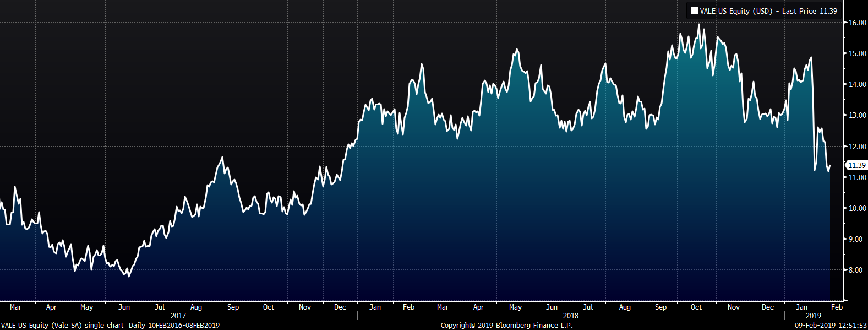Click the Copyright 2019 Bloomberg Finance text
868x330 pixels.
point(506,326)
